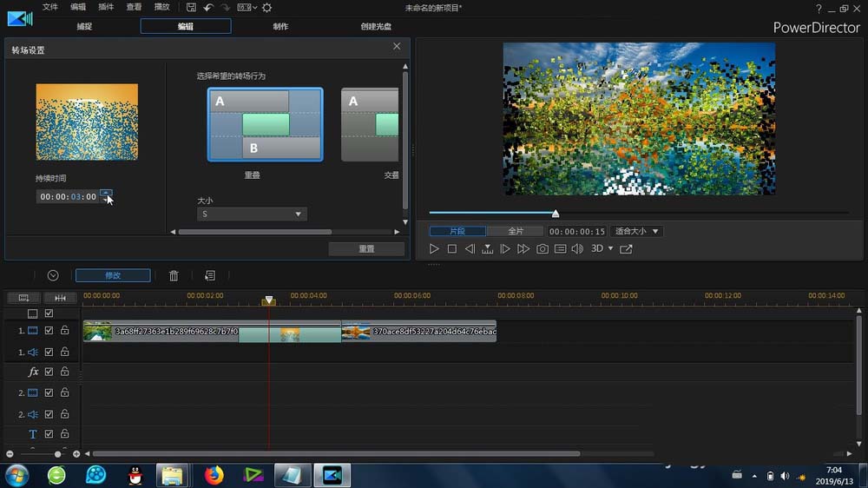Toggle the fx track checkbox

pos(49,372)
